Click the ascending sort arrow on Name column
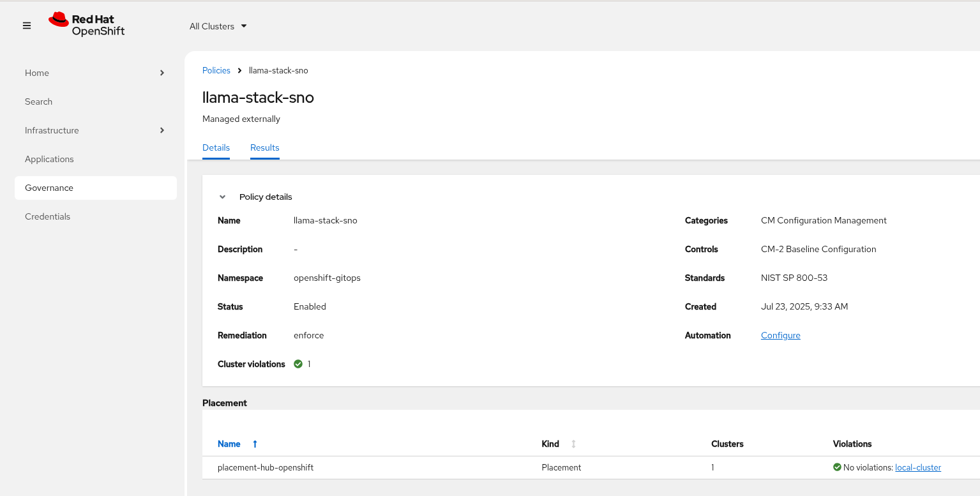Screen dimensions: 980x496 pyautogui.click(x=255, y=444)
